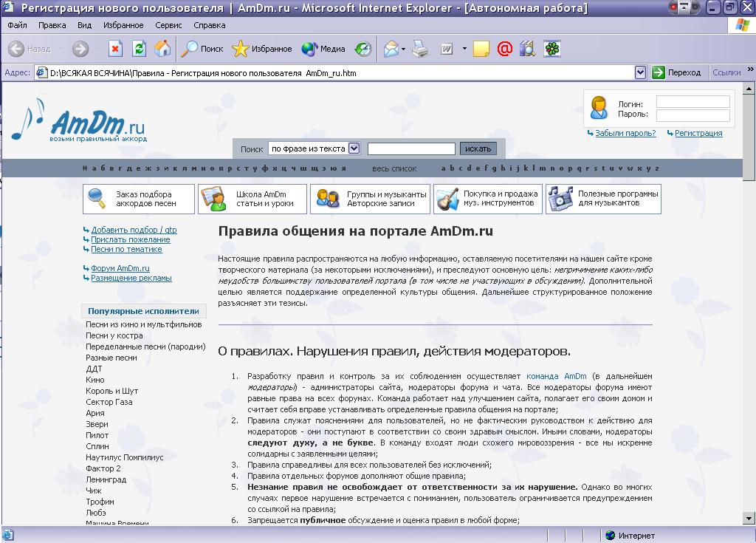Open Покупка и продажа муз. инструментов card
The image size is (756, 543).
click(488, 199)
